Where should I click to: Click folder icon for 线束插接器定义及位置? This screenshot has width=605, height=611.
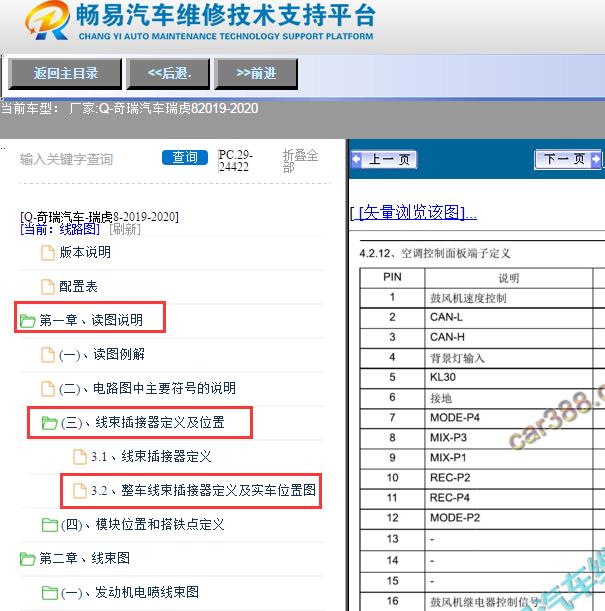coord(49,423)
